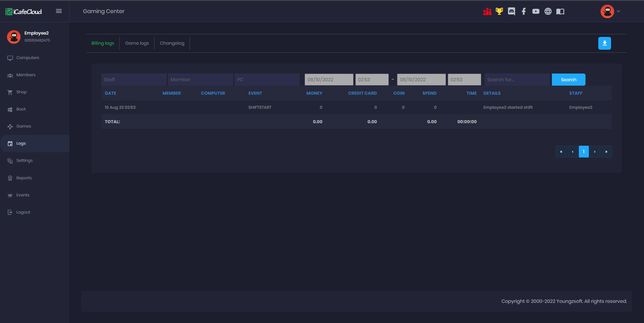
Task: Open the Discord link icon
Action: [511, 11]
